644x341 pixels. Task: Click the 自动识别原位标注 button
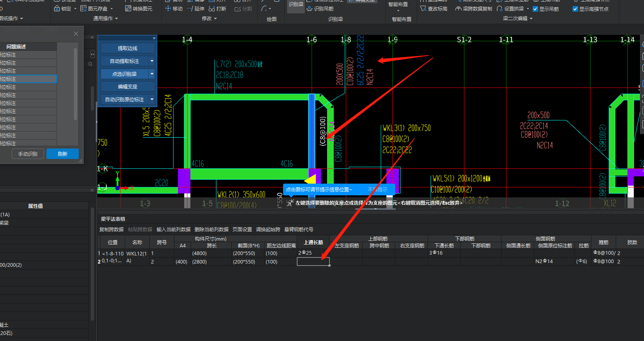coord(125,99)
